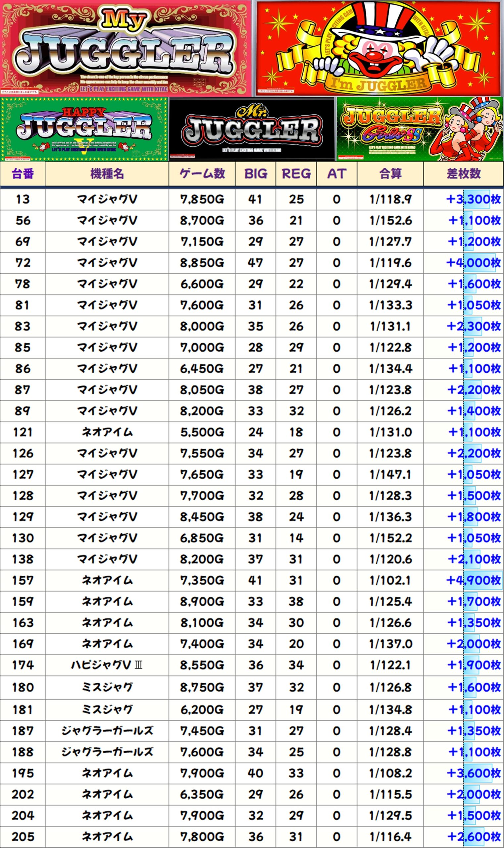This screenshot has width=504, height=848.
Task: Click the 8,900G game count cell
Action: (x=202, y=602)
